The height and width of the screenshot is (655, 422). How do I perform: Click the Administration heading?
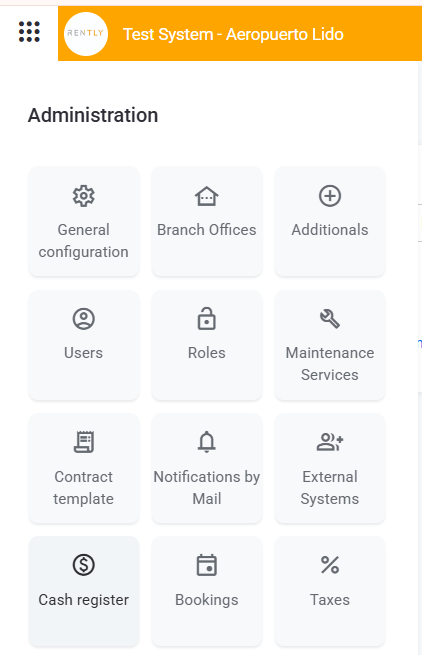pyautogui.click(x=93, y=115)
